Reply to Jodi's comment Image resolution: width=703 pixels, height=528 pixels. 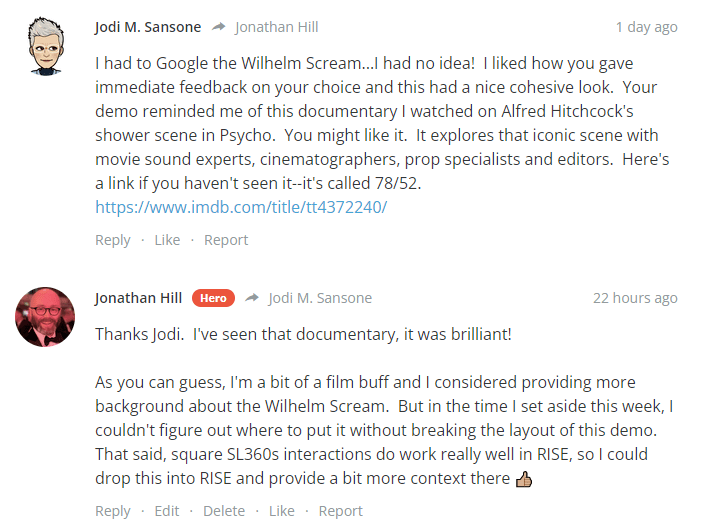(113, 240)
